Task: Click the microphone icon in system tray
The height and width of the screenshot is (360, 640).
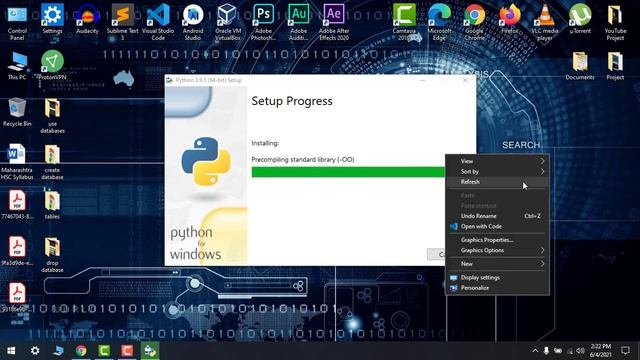Action: tap(546, 351)
